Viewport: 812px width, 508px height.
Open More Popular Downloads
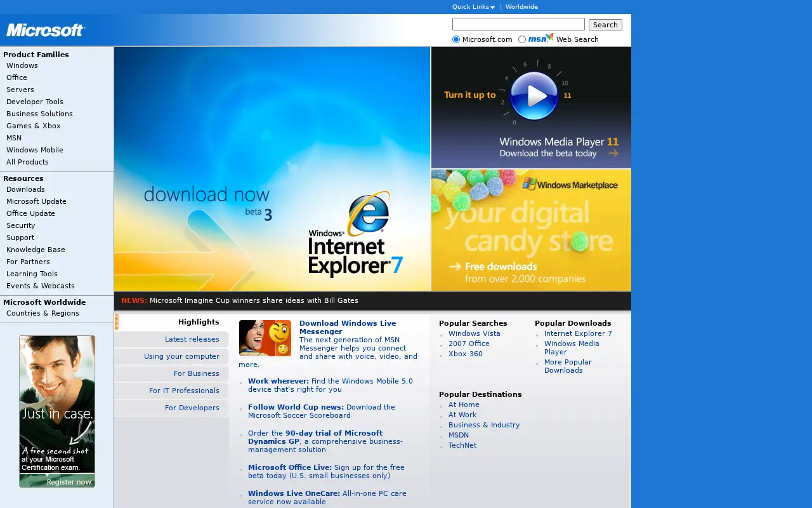568,366
